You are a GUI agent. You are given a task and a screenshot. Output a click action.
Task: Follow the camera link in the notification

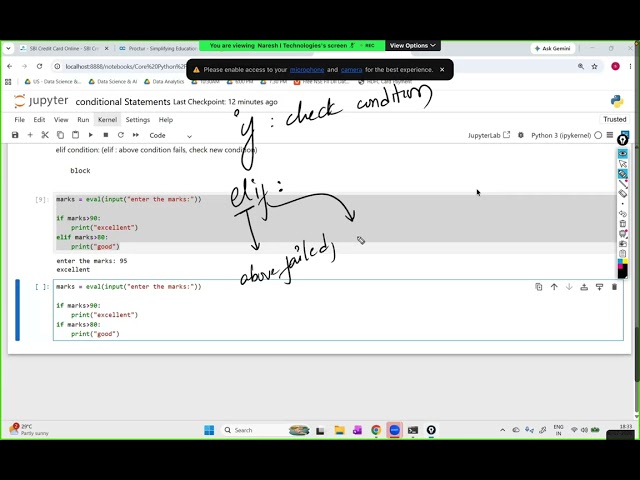[x=351, y=70]
